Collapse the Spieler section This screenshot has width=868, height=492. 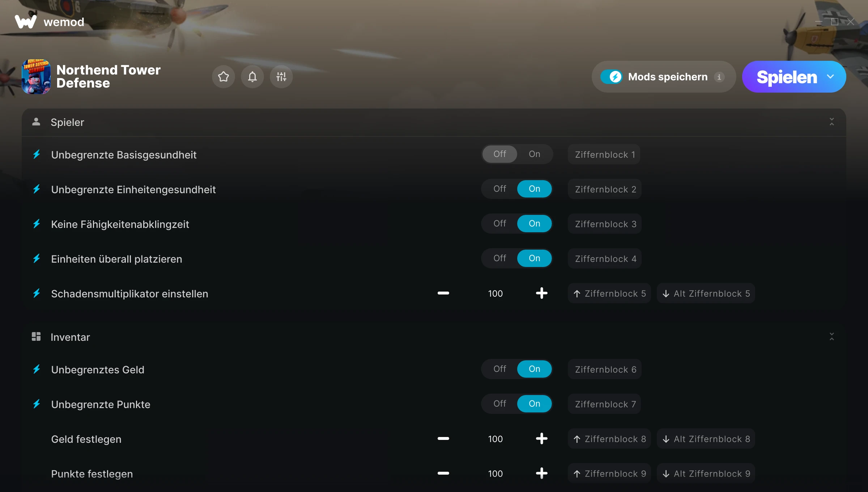tap(831, 122)
